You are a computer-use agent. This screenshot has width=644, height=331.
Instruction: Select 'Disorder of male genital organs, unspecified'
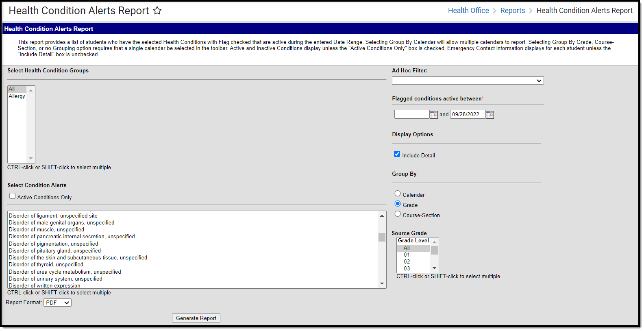tap(193, 223)
